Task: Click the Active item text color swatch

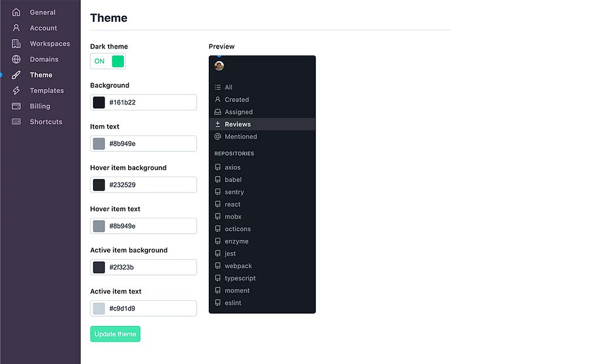Action: point(99,309)
